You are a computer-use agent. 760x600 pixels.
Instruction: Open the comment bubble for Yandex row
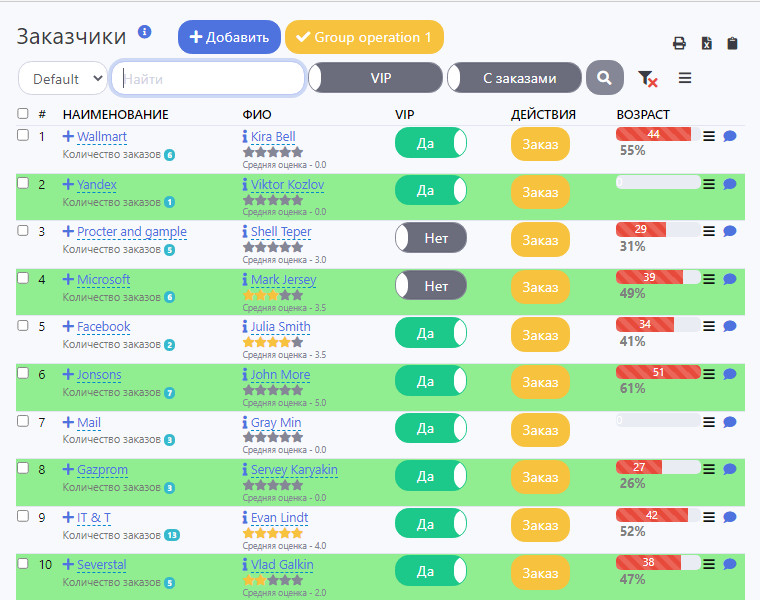[729, 184]
